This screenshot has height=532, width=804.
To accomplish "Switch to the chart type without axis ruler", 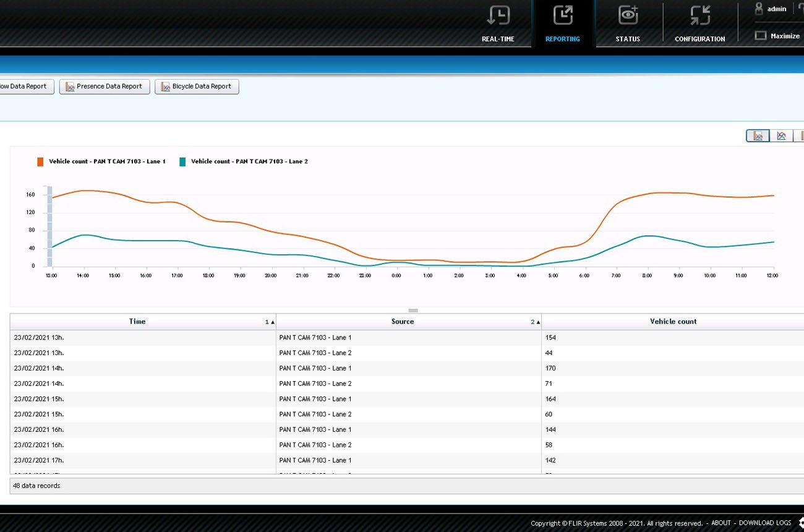I will 781,135.
